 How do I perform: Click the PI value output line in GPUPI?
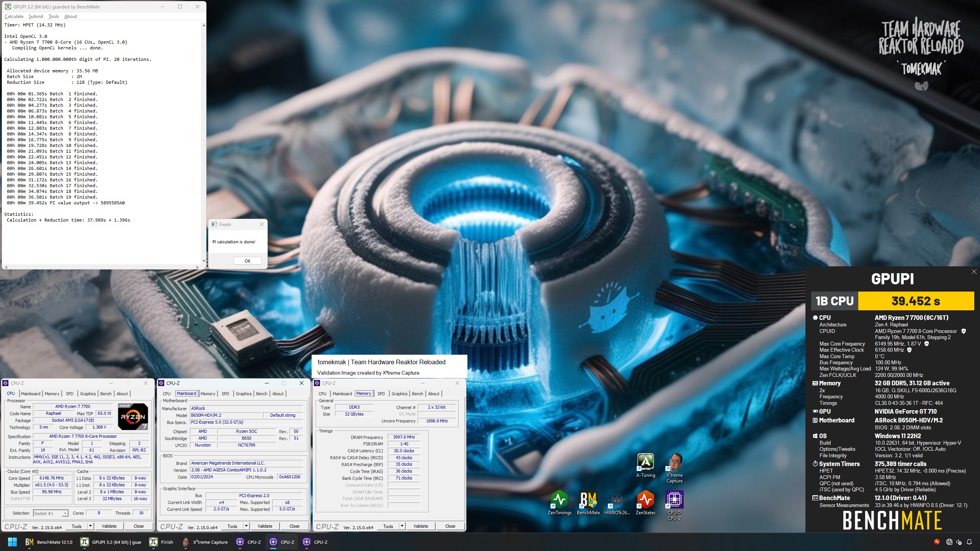(x=66, y=203)
